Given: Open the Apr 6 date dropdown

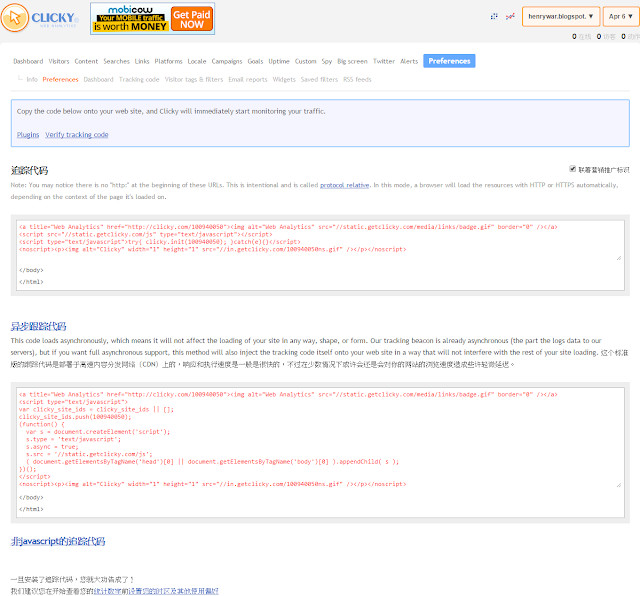Looking at the screenshot, I should coord(620,16).
